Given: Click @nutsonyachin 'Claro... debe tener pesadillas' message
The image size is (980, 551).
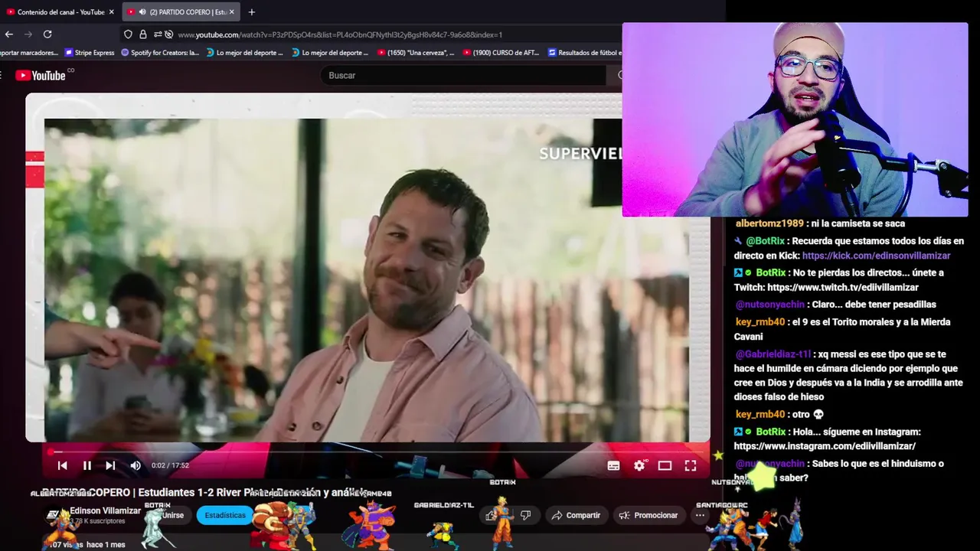Looking at the screenshot, I should [835, 304].
